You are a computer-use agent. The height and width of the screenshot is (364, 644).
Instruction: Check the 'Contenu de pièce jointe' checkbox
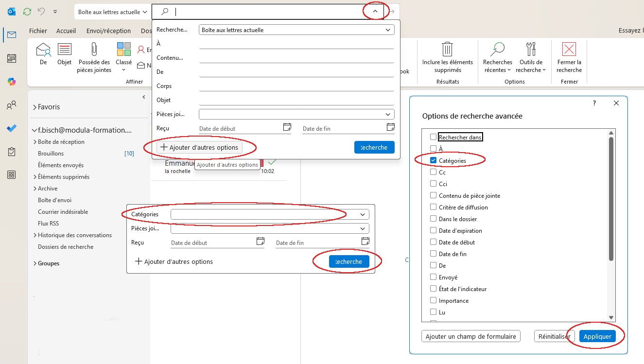433,195
